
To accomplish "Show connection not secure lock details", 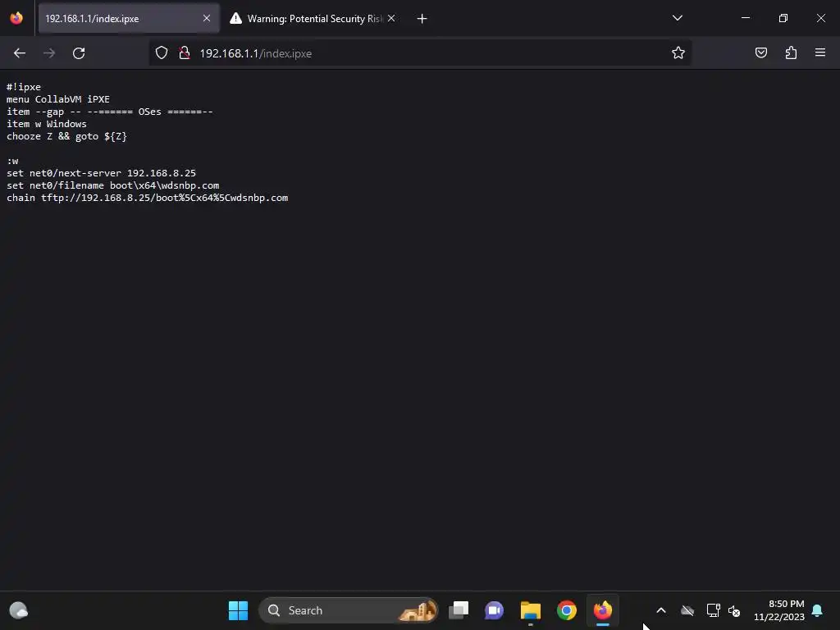I will pos(185,53).
